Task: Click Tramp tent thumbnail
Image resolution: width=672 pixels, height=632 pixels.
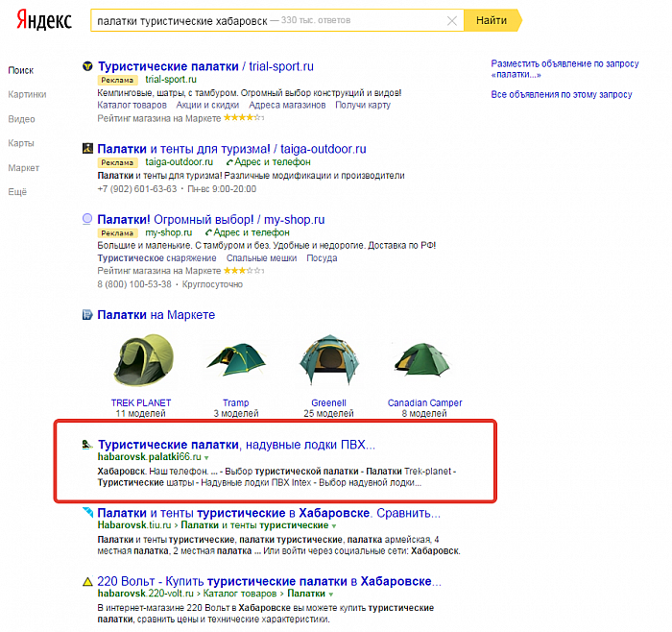Action: point(236,360)
